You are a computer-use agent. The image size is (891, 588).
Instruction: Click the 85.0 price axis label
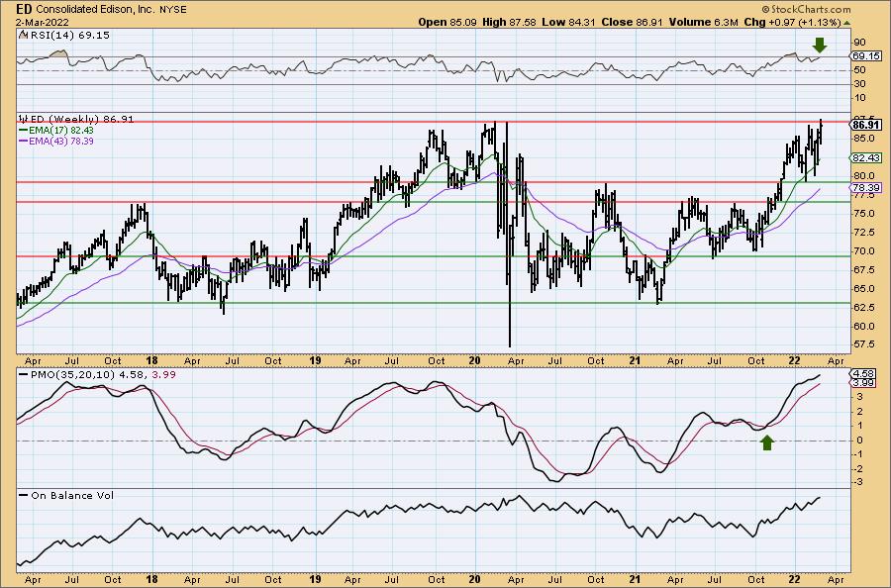point(865,139)
